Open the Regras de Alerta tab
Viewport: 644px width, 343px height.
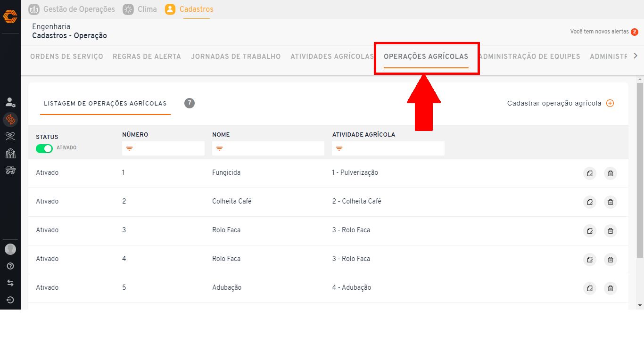coord(147,57)
